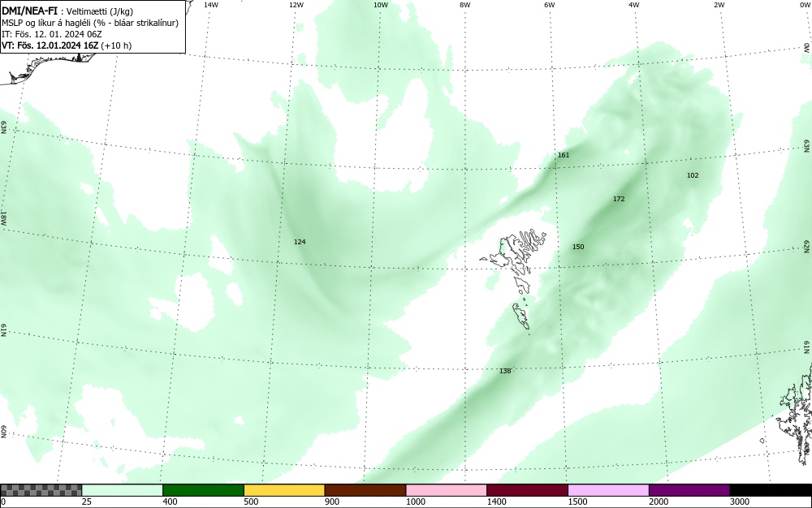Click the legend value 1500 text

578,502
